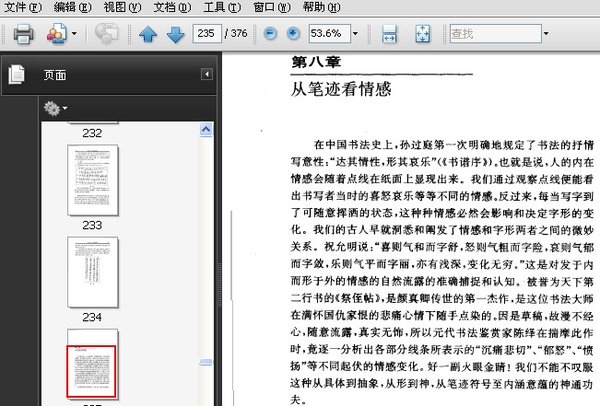Viewport: 600px width, 406px height.
Task: Open the pages panel gear options menu
Action: (x=55, y=109)
